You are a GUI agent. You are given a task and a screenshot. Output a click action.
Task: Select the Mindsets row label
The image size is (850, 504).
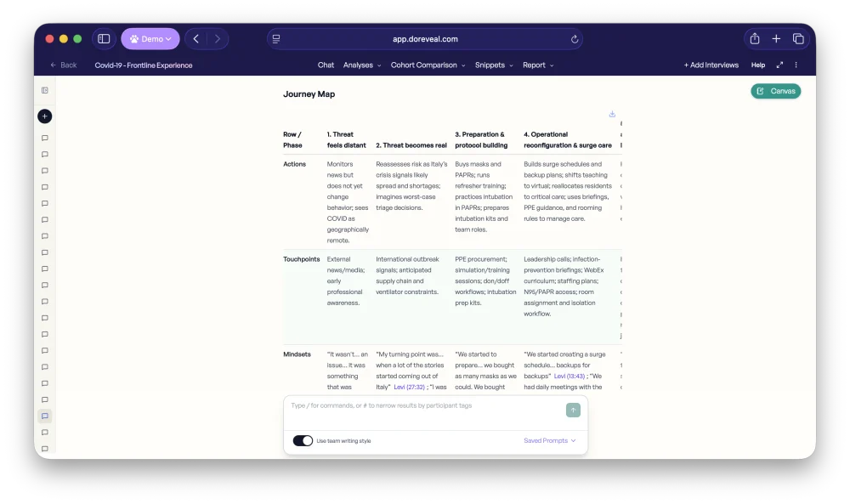(297, 354)
